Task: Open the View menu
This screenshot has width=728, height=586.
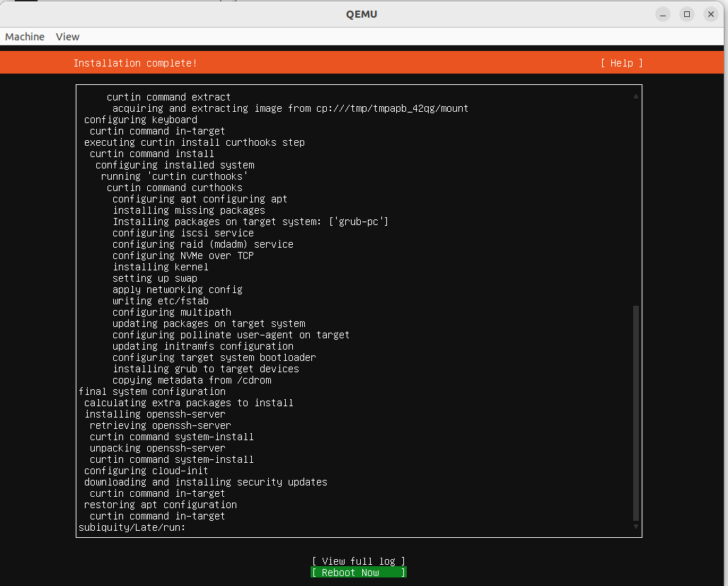Action: click(x=67, y=36)
